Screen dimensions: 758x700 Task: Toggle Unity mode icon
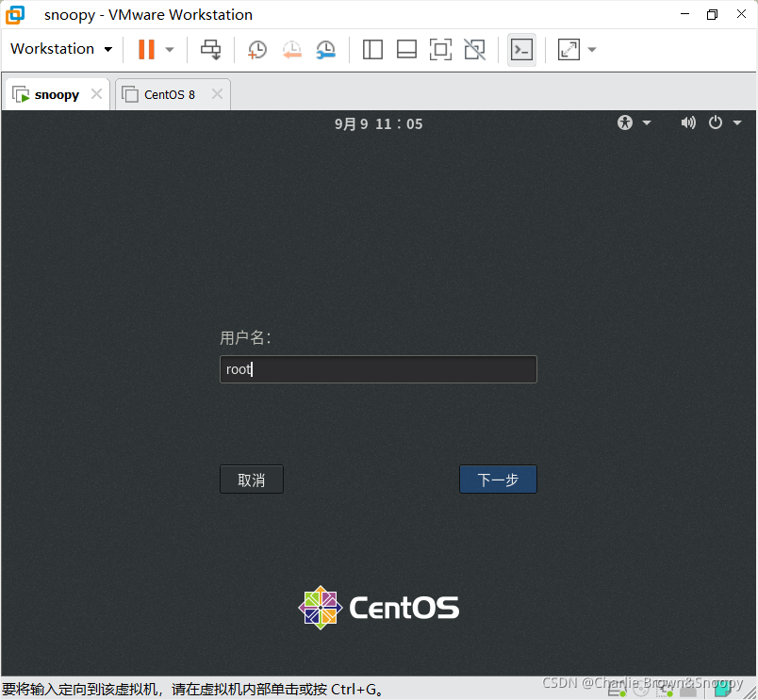[x=475, y=49]
